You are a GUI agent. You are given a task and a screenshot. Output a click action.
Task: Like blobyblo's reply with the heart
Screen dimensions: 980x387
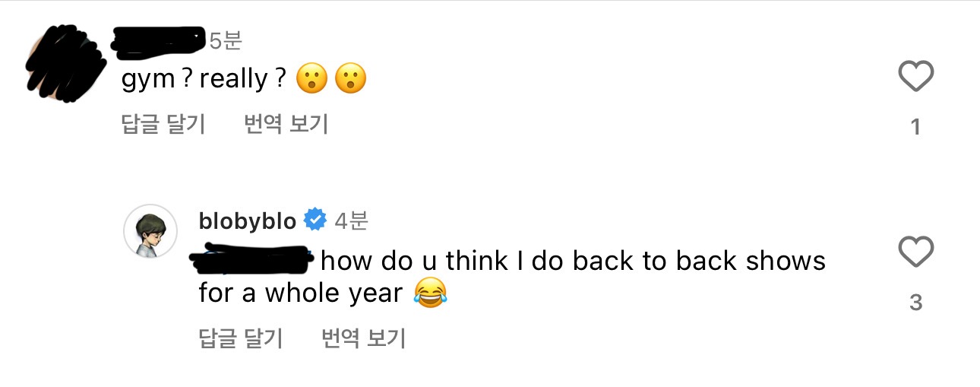point(915,252)
